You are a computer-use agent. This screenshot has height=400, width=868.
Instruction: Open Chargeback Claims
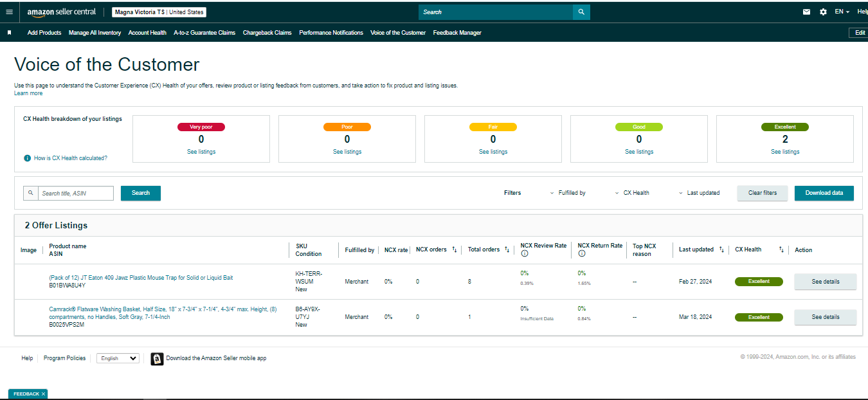(x=267, y=33)
